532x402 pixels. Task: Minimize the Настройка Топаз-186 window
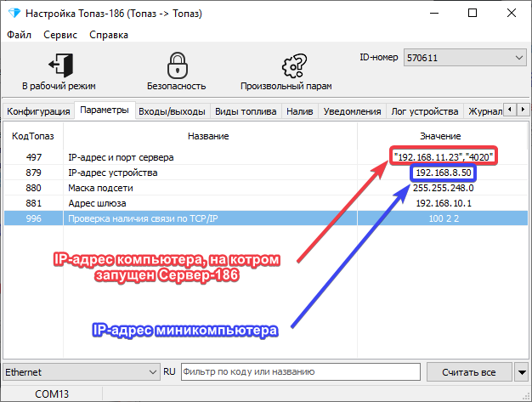click(434, 14)
